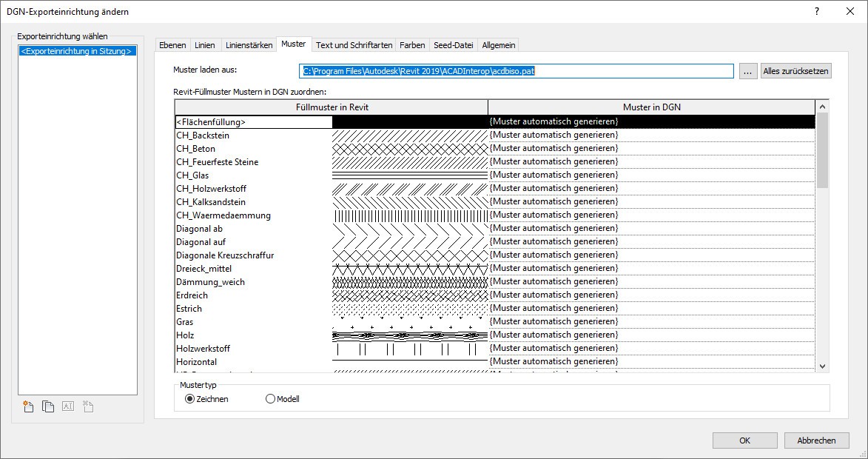Click the scroll down arrow of the pattern list
Image resolution: width=868 pixels, height=459 pixels.
(822, 365)
